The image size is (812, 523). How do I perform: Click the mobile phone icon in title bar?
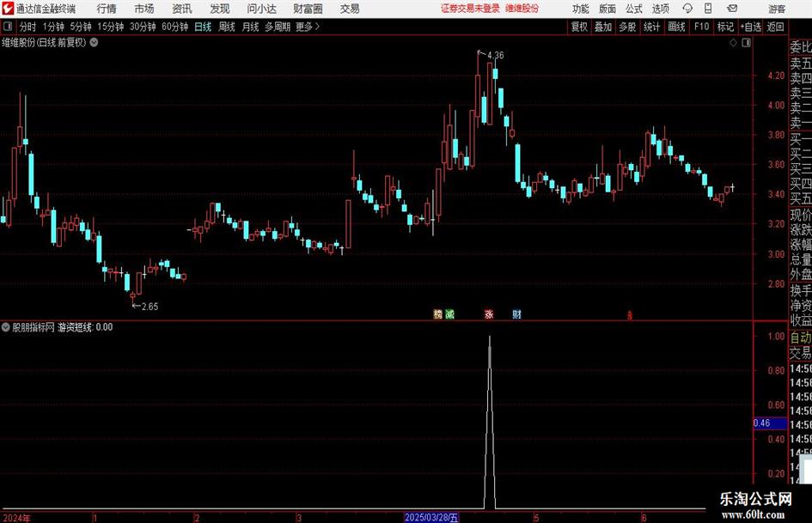point(708,9)
